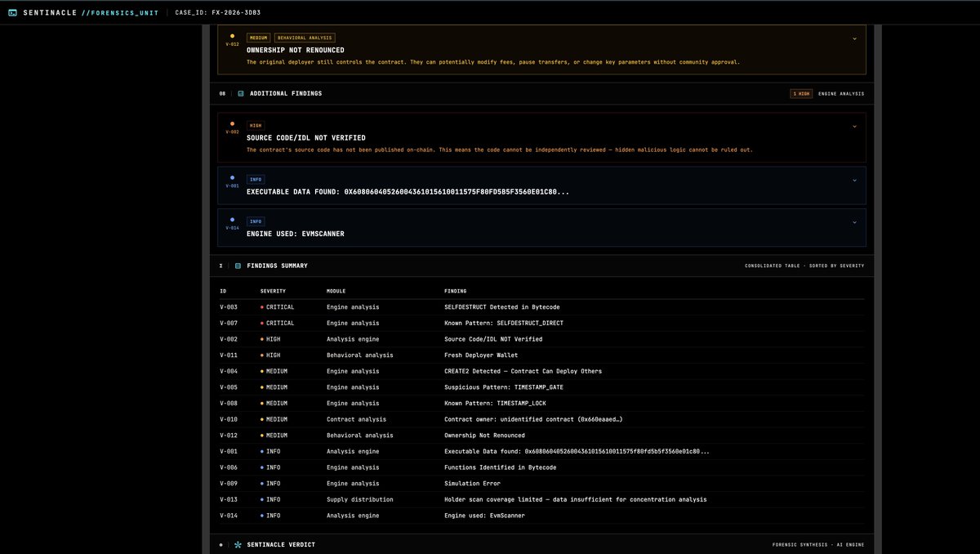
Task: Click Suspicious Pattern: TIMESTAMP_GATE finding
Action: [503, 387]
